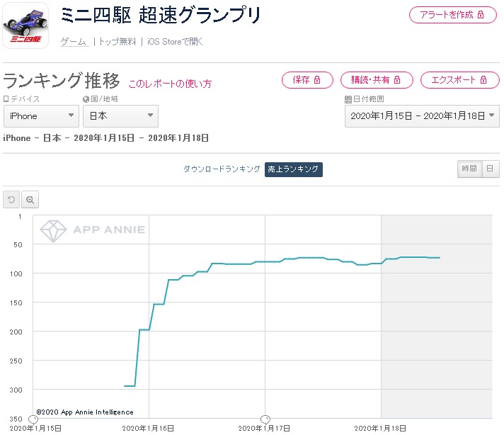Screen dimensions: 504x435
Task: Switch chart granularity to 時間
Action: [469, 169]
